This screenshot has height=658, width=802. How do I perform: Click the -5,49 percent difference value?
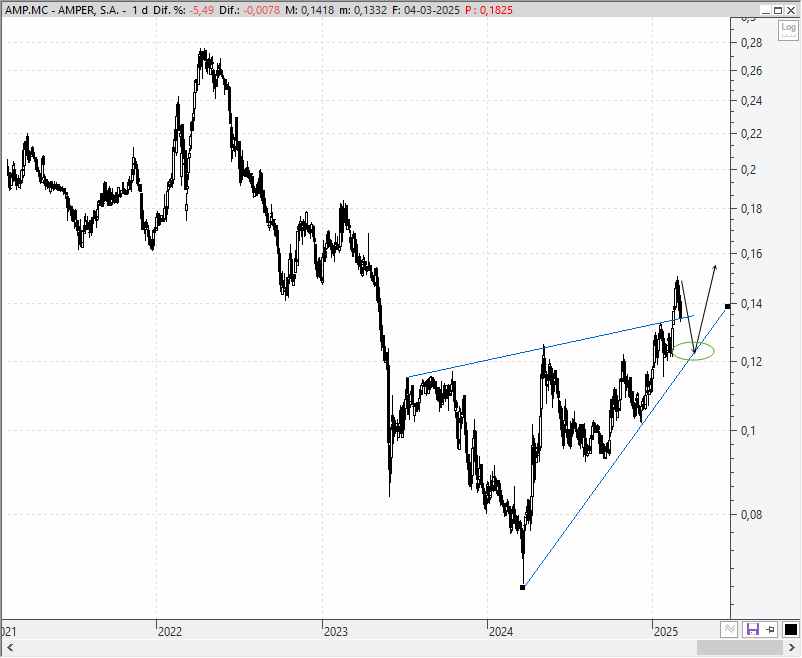[x=201, y=10]
